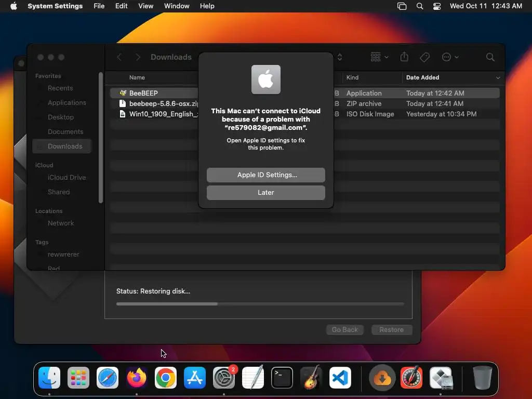
Task: Select Desktop in the Finder sidebar
Action: (60, 117)
